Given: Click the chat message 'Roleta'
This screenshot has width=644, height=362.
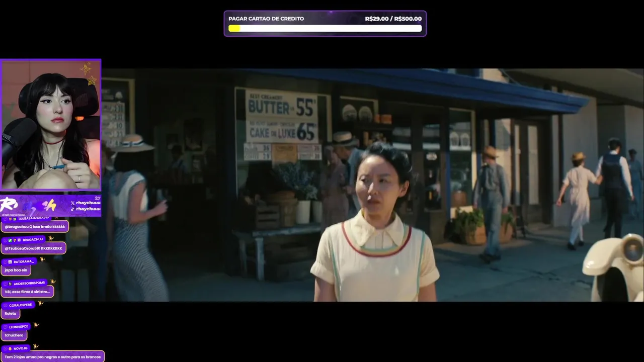Looking at the screenshot, I should tap(11, 313).
